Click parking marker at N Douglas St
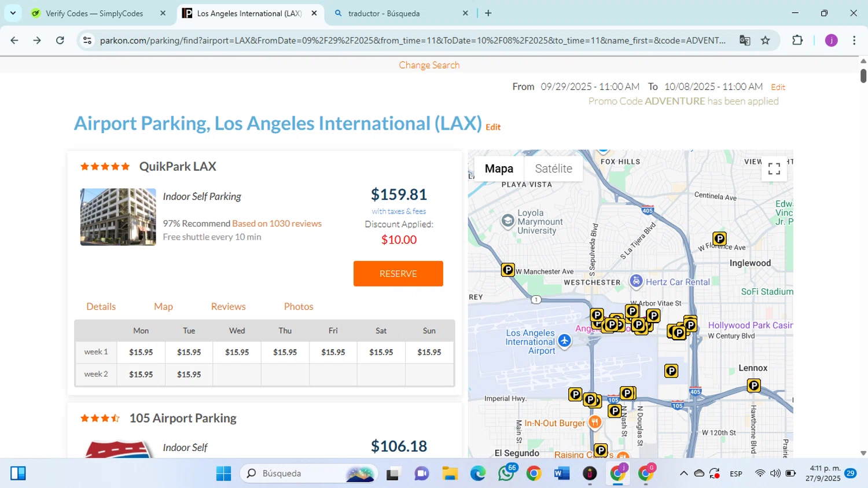 627,394
